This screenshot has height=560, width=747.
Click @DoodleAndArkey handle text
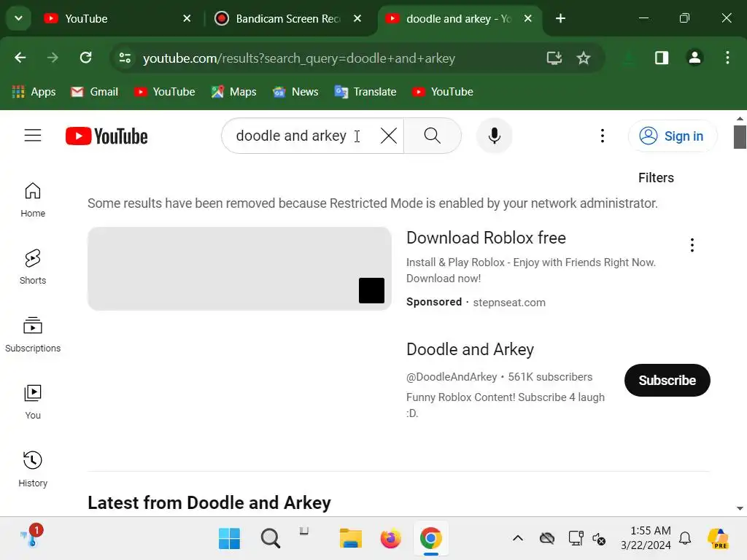[452, 377]
